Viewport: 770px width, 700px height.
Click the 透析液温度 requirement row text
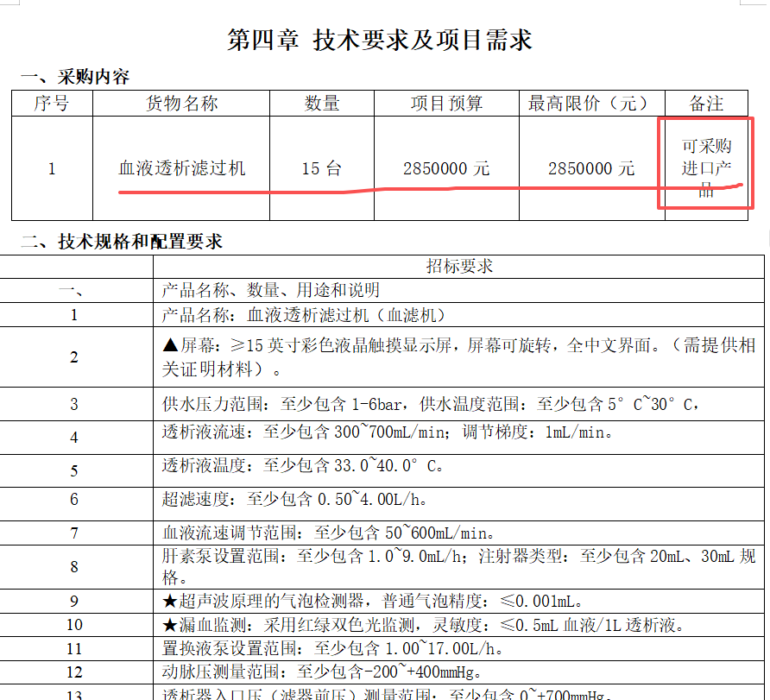pyautogui.click(x=302, y=466)
